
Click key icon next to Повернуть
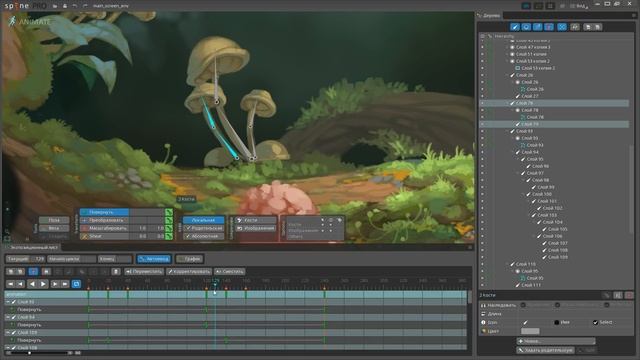pyautogui.click(x=169, y=212)
